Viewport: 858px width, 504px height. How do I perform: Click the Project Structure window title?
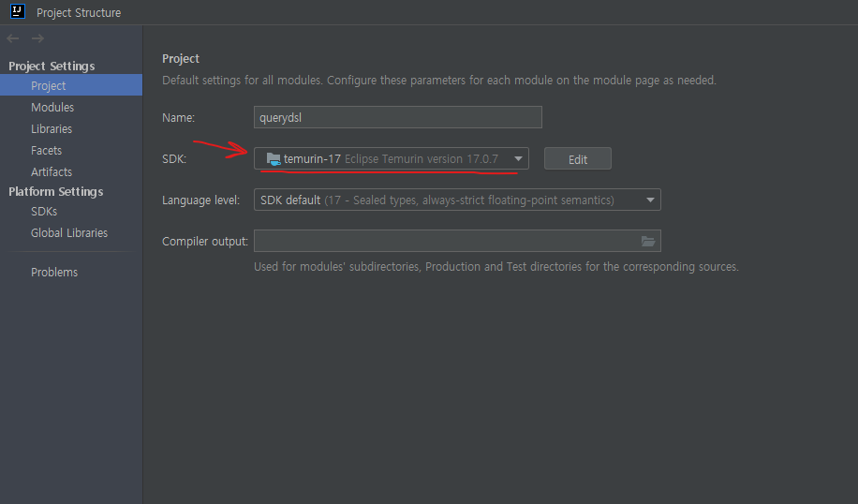click(79, 12)
